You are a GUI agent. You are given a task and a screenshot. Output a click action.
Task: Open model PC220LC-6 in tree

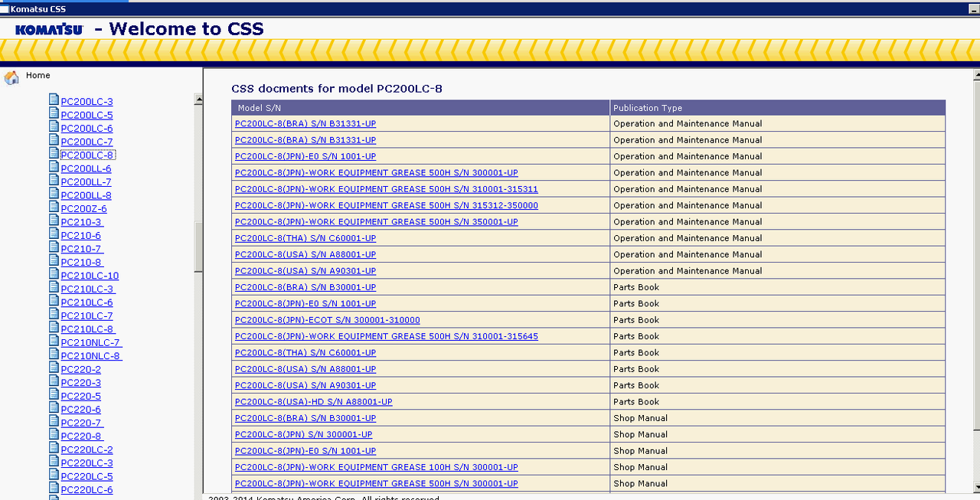[x=87, y=490]
